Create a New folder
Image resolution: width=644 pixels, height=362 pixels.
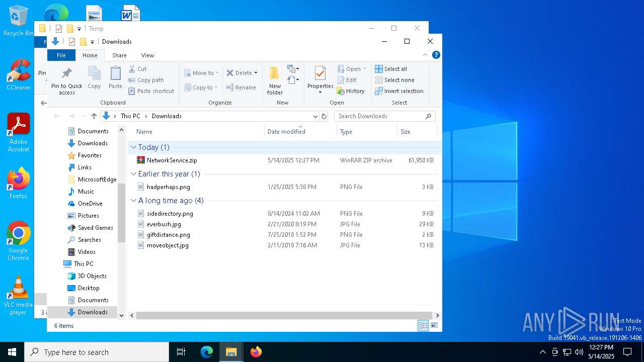(x=275, y=80)
